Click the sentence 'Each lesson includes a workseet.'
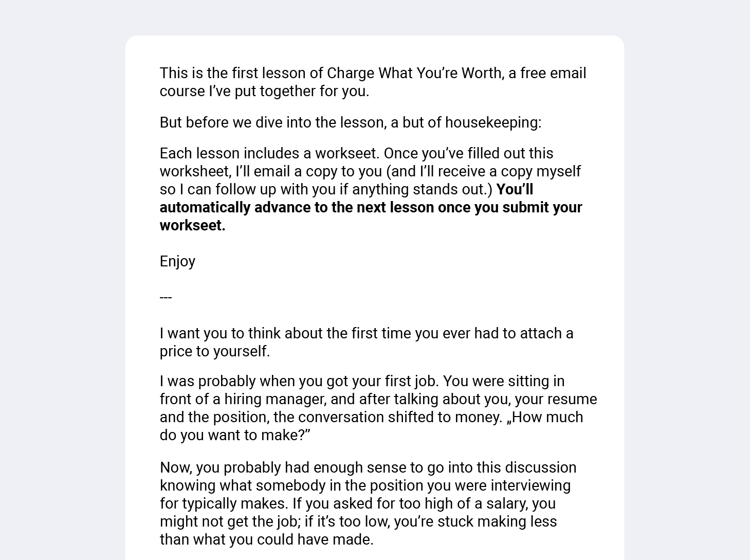Viewport: 750px width, 560px height. pos(270,153)
